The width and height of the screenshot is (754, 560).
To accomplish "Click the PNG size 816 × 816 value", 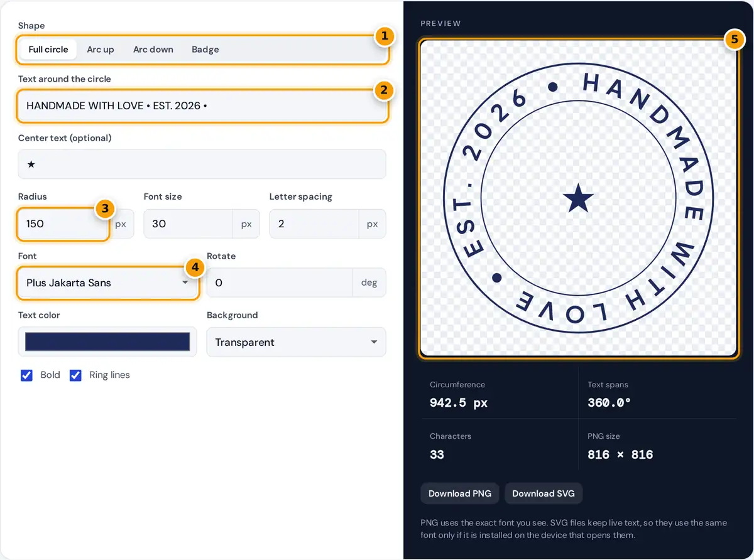I will 620,455.
